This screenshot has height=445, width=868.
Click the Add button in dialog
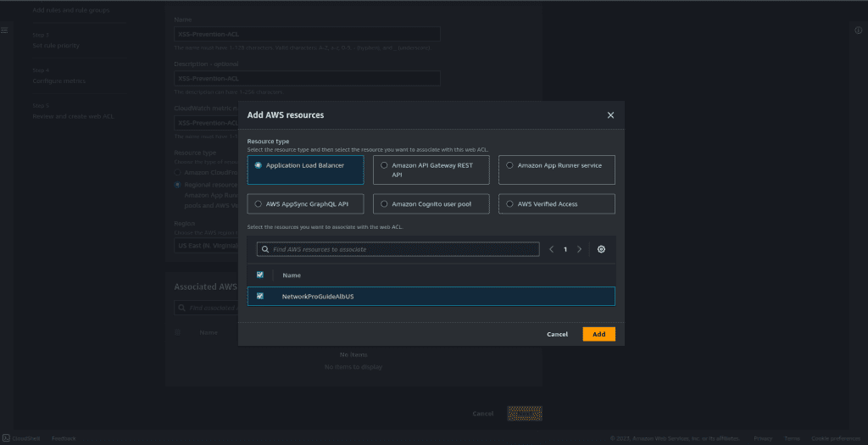[x=599, y=334]
